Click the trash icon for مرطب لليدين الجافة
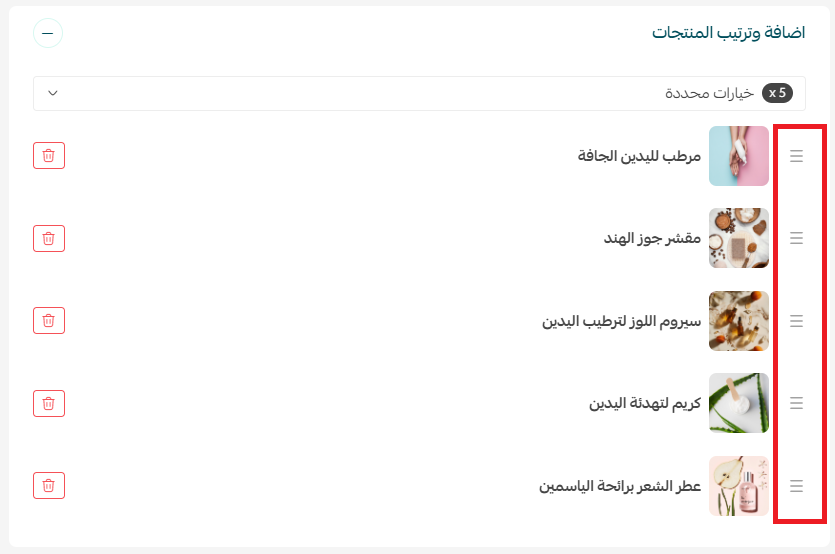This screenshot has height=554, width=835. pyautogui.click(x=49, y=156)
